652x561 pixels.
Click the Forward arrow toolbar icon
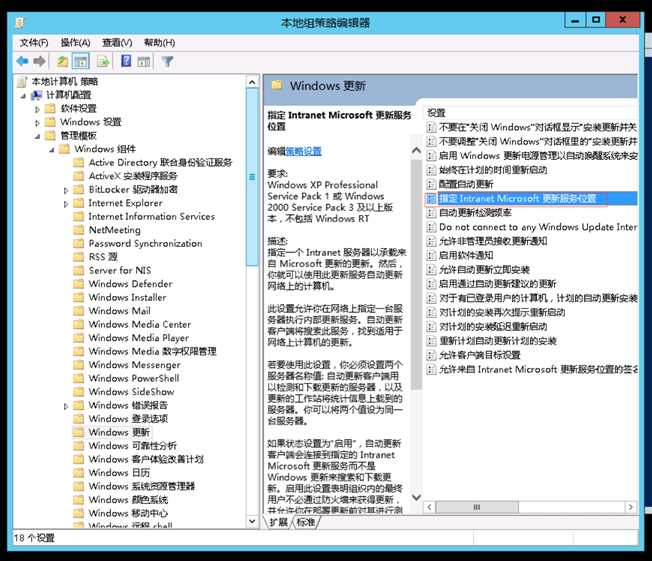tap(40, 62)
